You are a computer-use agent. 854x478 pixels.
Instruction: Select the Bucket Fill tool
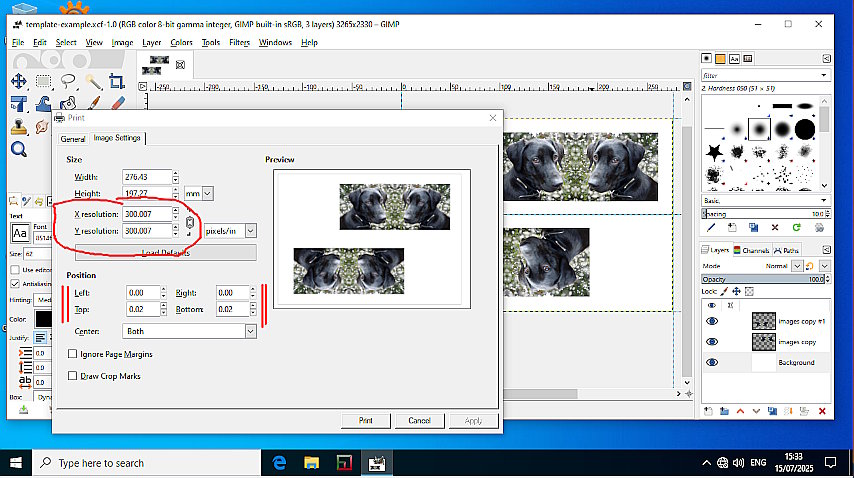click(68, 103)
